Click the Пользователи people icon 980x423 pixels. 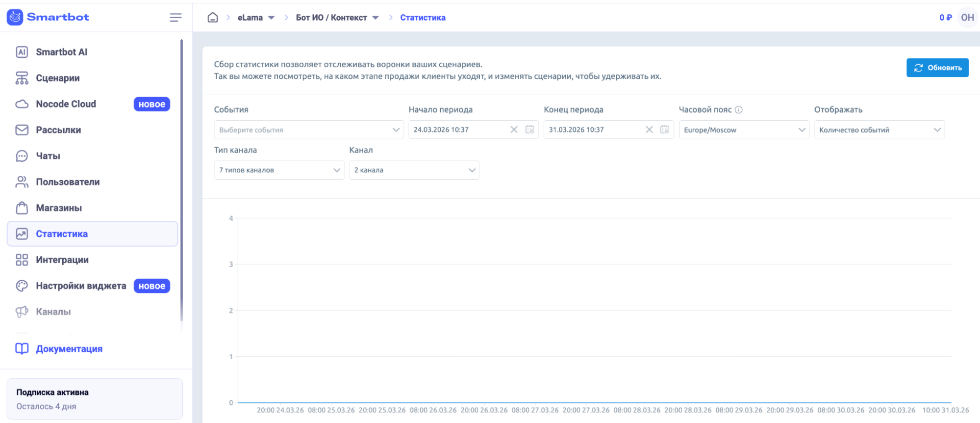coord(22,182)
